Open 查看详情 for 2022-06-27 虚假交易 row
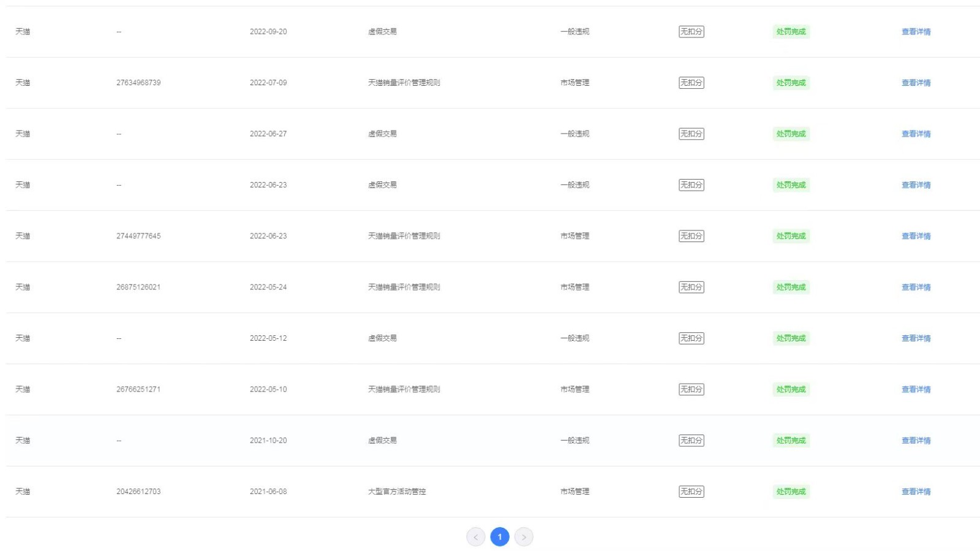 916,134
